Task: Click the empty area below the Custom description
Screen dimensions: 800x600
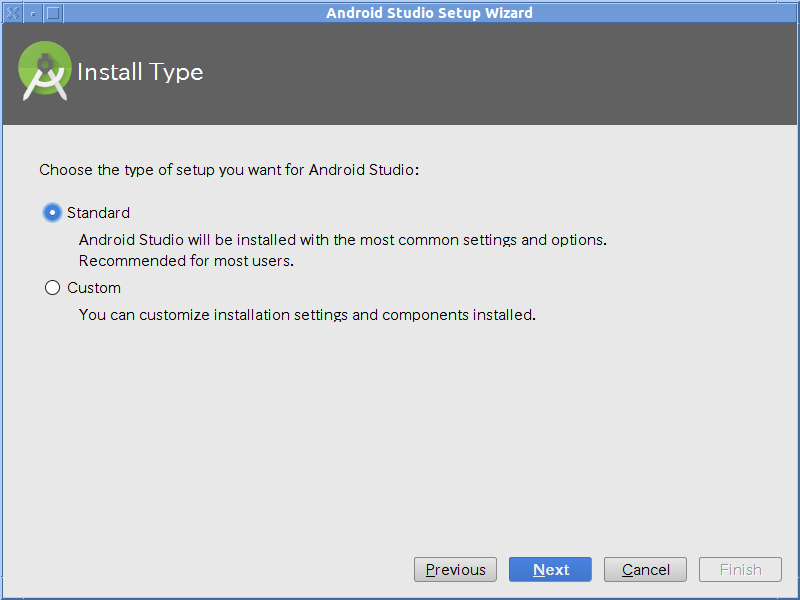Action: [x=398, y=434]
